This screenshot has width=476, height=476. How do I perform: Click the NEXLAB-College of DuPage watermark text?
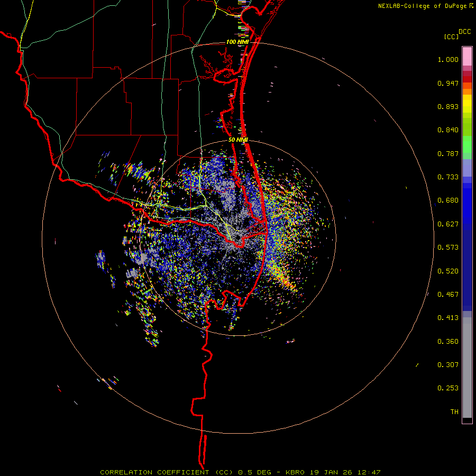click(423, 6)
